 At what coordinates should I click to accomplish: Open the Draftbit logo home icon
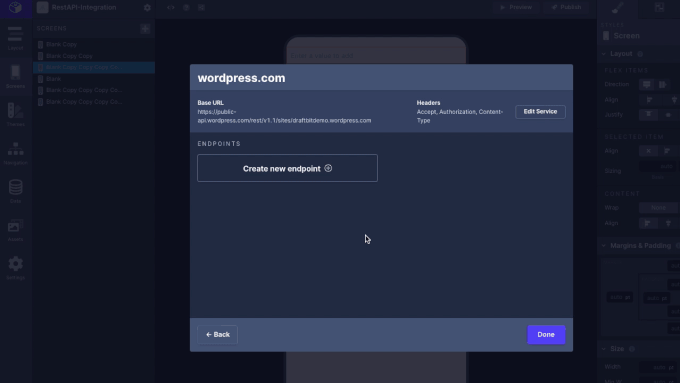click(x=16, y=8)
